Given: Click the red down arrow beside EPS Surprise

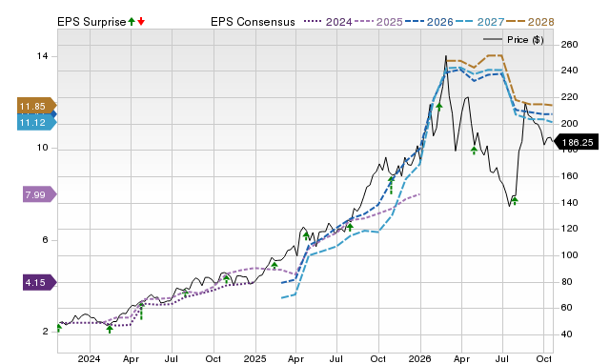Looking at the screenshot, I should click(141, 22).
